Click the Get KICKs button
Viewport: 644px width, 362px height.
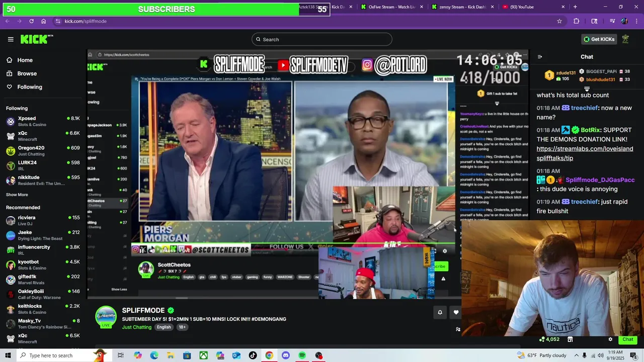pos(599,39)
